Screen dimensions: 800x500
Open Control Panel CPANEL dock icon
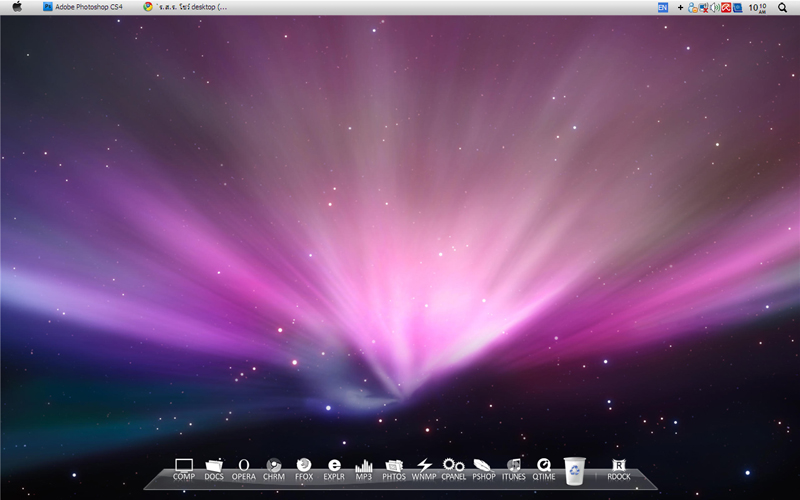(454, 469)
